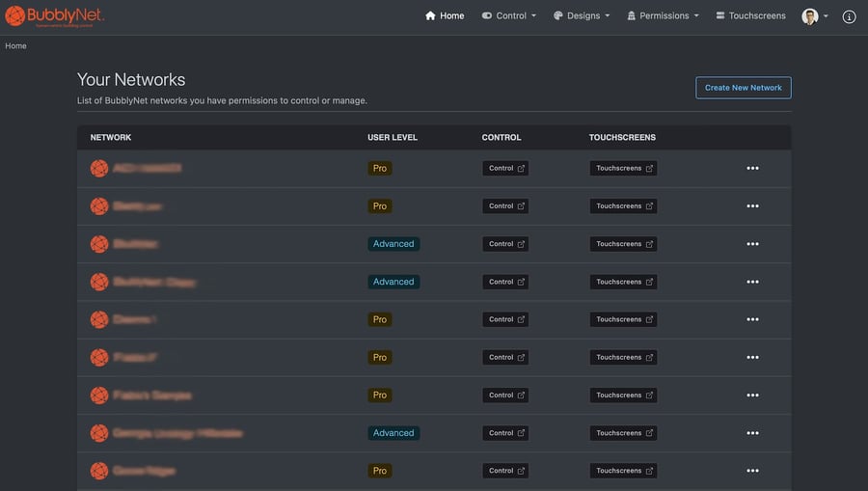Click the CONTROL column header
The image size is (868, 491).
tap(501, 137)
